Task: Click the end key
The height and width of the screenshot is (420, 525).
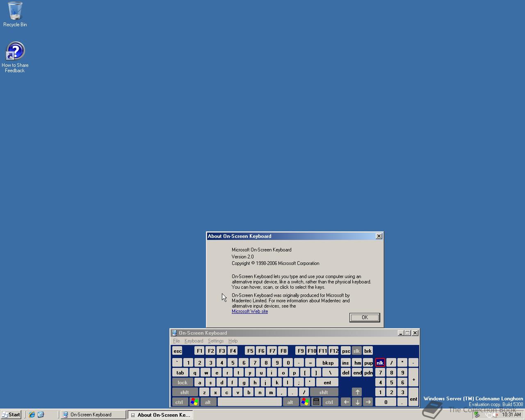Action: tap(357, 373)
